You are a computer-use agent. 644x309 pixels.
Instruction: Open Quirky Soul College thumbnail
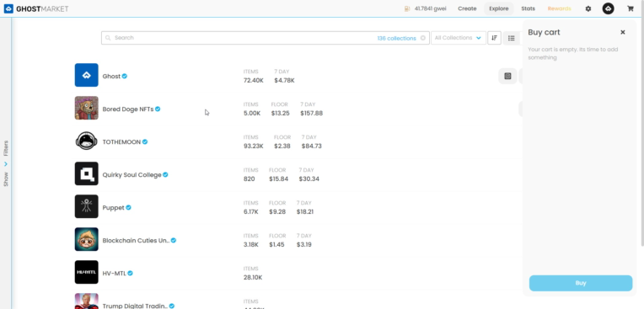click(x=86, y=173)
